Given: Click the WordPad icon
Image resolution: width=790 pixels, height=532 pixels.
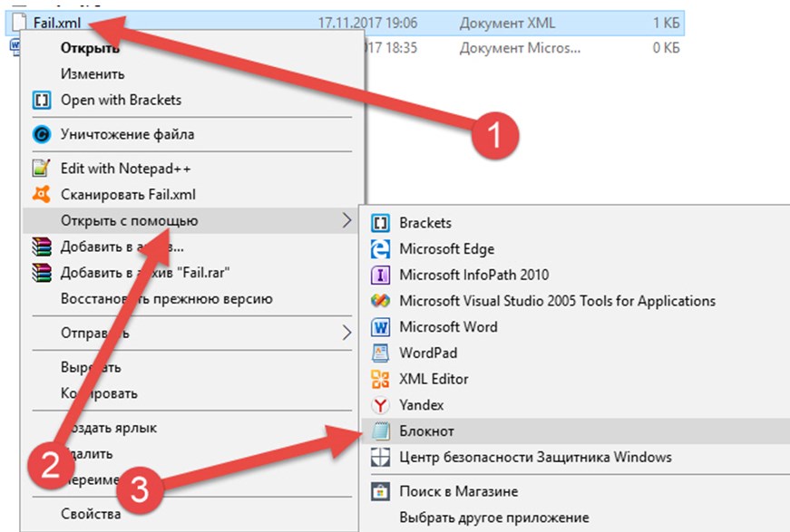Looking at the screenshot, I should [x=381, y=353].
